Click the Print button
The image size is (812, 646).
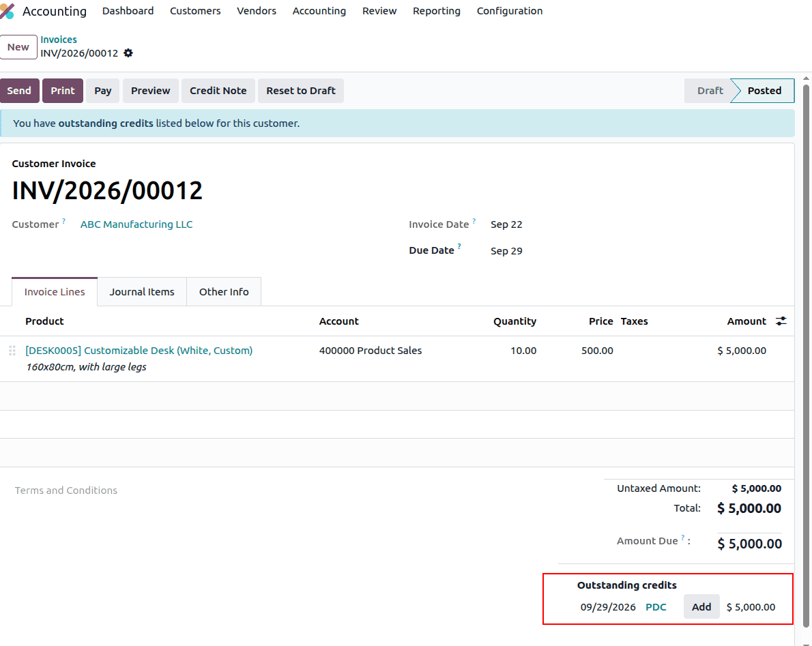[x=63, y=91]
